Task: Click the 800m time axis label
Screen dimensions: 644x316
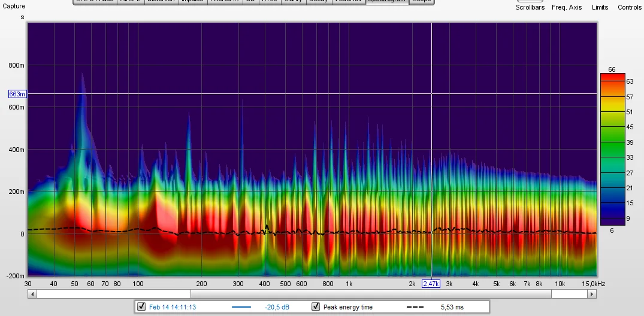Action: click(x=16, y=65)
